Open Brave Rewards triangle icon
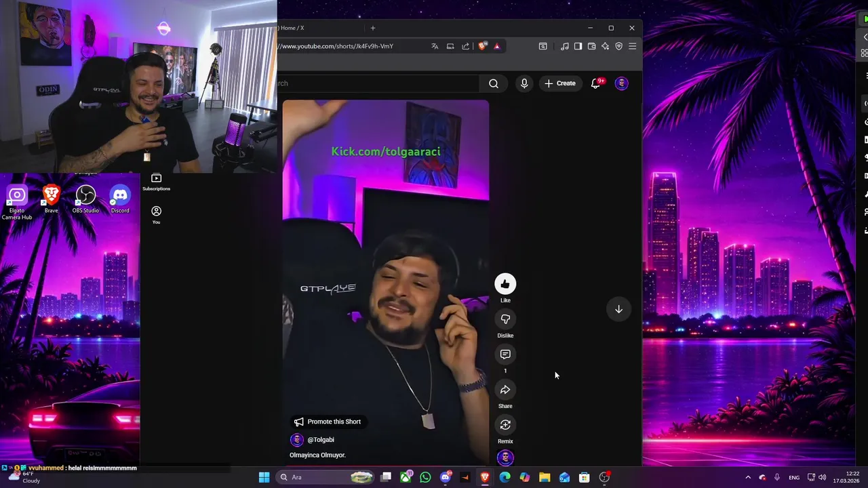The height and width of the screenshot is (488, 868). pyautogui.click(x=497, y=46)
